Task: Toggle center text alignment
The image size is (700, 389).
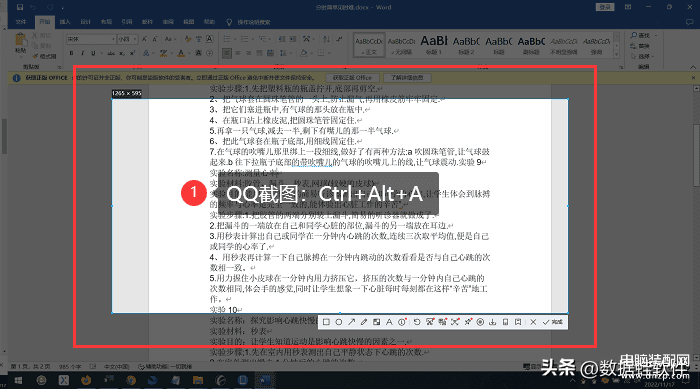Action: tap(238, 53)
